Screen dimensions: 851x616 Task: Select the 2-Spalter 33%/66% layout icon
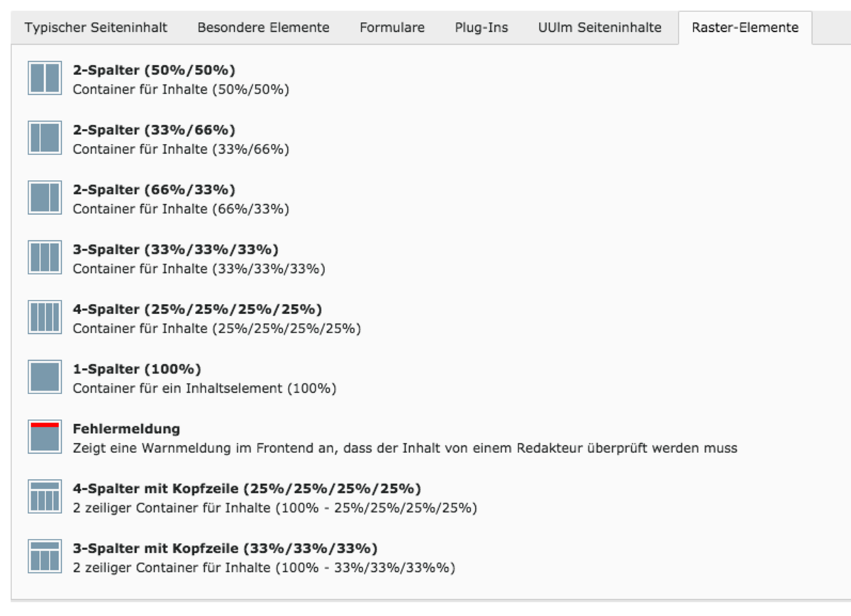click(45, 138)
